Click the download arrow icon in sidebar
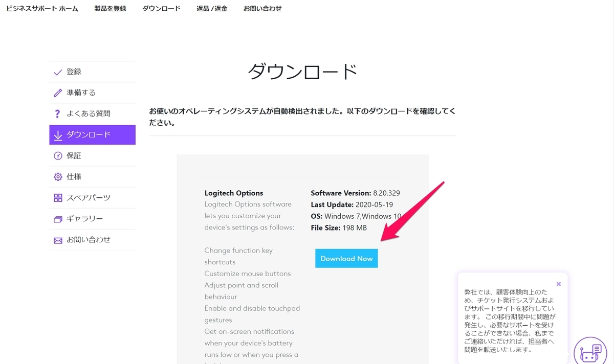 tap(58, 135)
